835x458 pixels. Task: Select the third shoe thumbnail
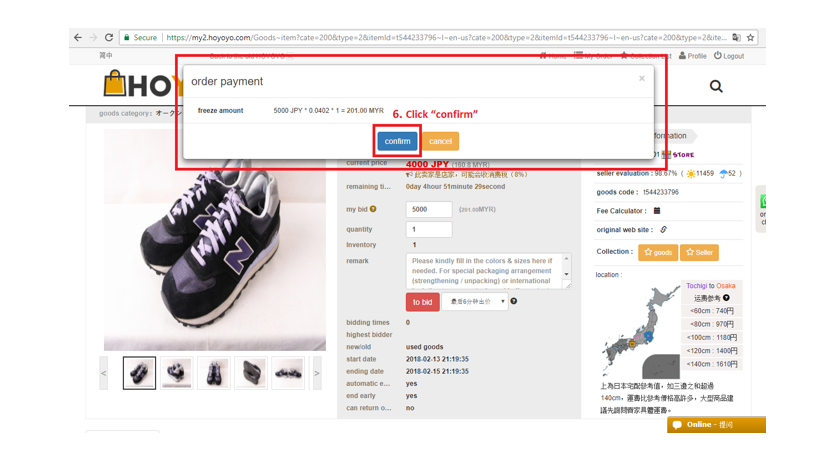[x=214, y=373]
